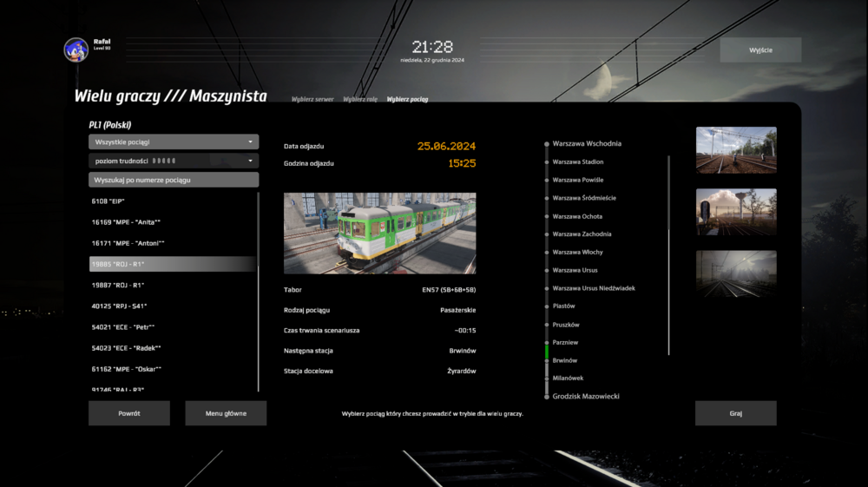Pick train 54021 "ECE - Petr"
868x487 pixels.
pos(174,327)
